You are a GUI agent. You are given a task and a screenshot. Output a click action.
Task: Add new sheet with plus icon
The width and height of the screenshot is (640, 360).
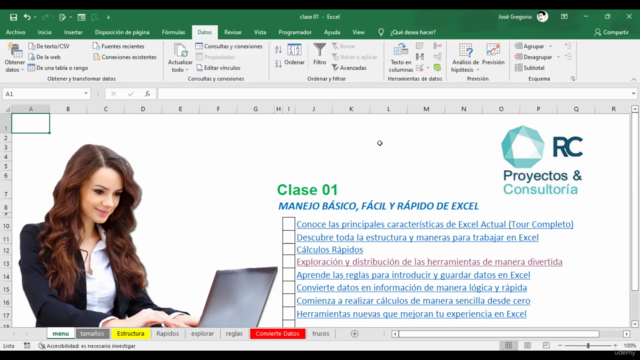click(354, 334)
